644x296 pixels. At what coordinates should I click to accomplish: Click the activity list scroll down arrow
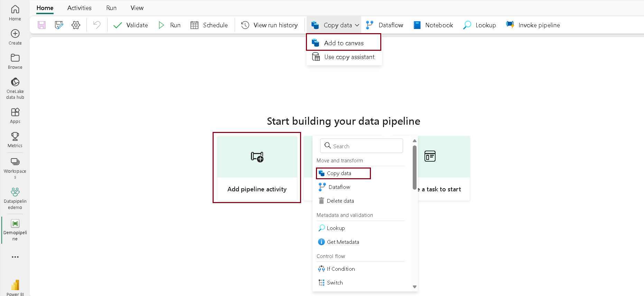tap(414, 287)
